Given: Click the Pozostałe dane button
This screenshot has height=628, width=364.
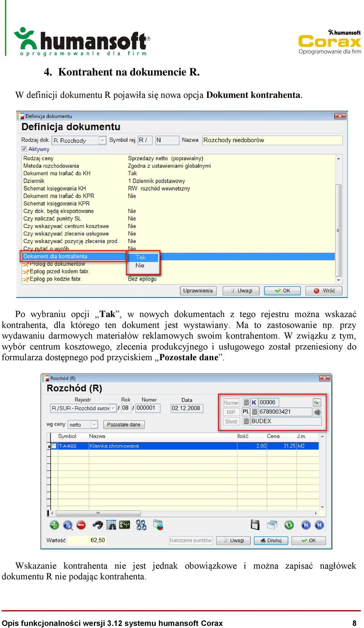Looking at the screenshot, I should click(124, 425).
